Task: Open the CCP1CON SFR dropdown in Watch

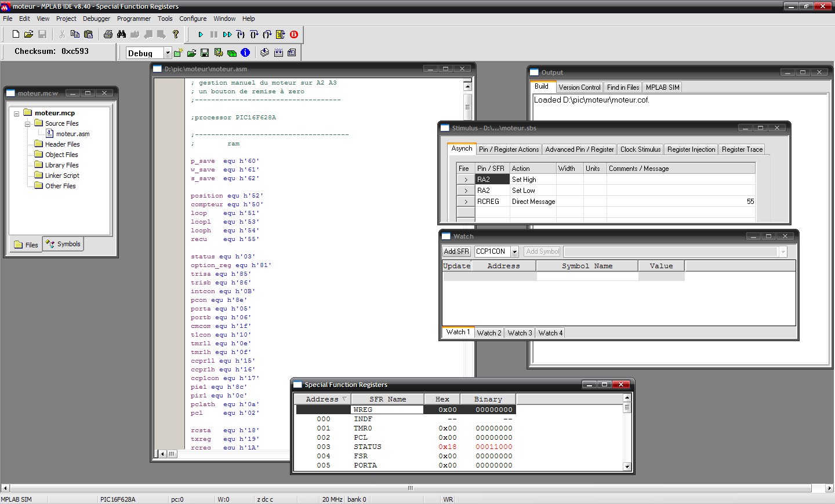Action: (514, 251)
